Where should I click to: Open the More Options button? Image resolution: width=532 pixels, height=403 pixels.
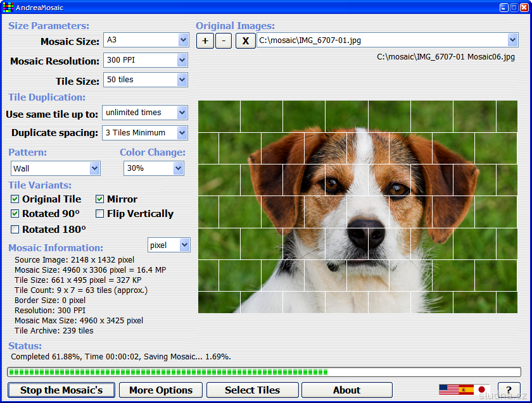click(160, 390)
